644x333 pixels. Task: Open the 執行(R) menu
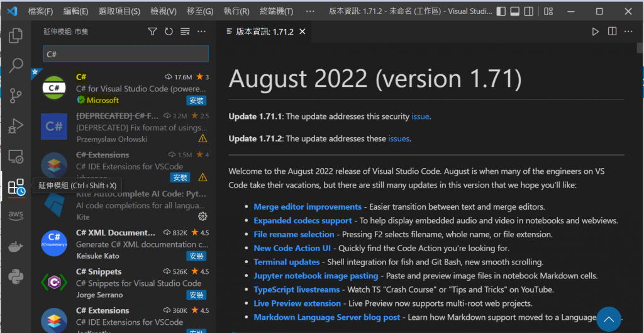[x=236, y=11]
